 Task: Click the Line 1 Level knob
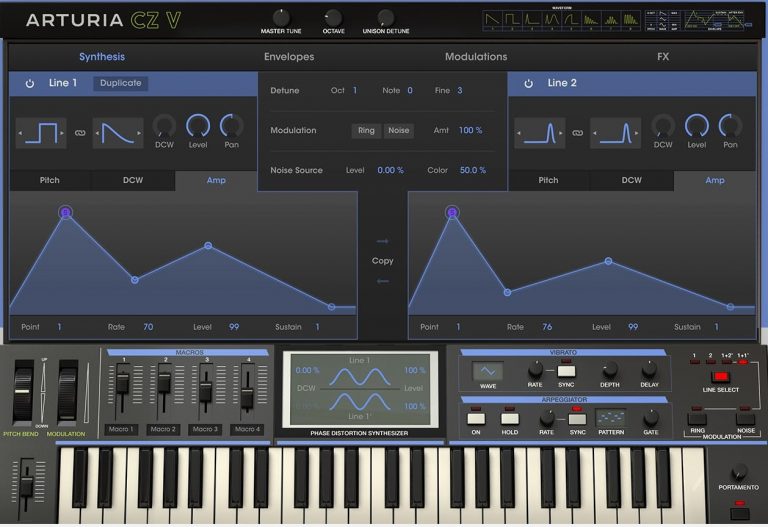[x=198, y=126]
